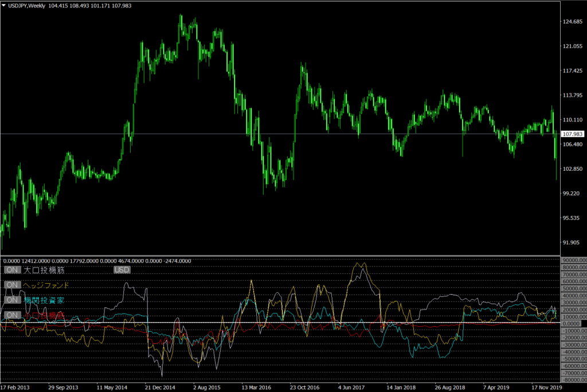This screenshot has height=392, width=587.
Task: Click the 124.685 level on price axis
Action: 573,22
